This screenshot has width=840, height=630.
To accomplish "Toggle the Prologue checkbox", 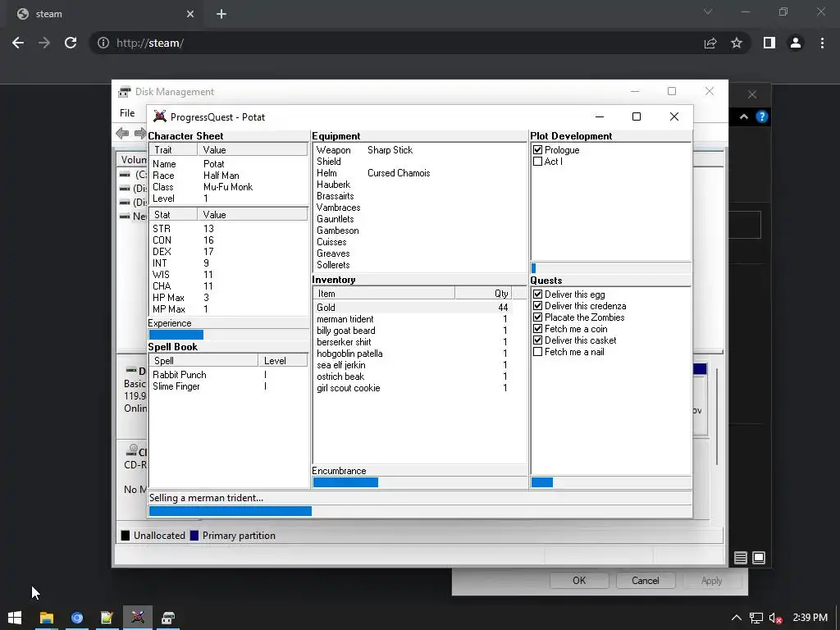I will click(x=538, y=150).
